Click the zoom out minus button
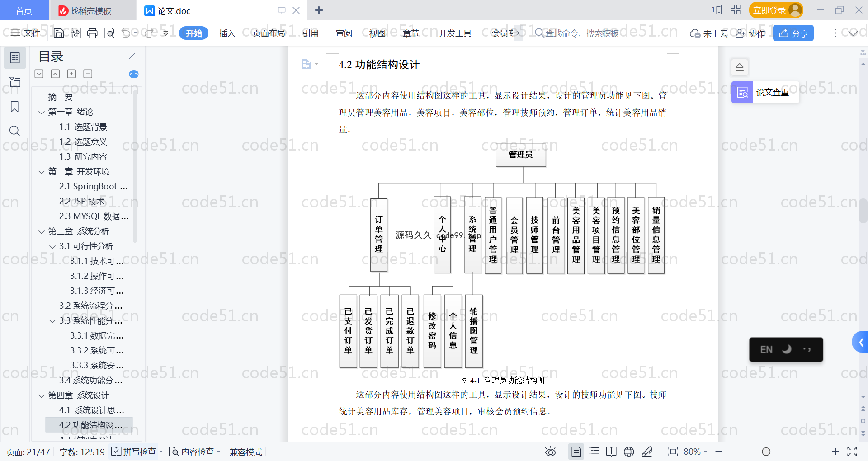The width and height of the screenshot is (868, 461). pos(719,452)
